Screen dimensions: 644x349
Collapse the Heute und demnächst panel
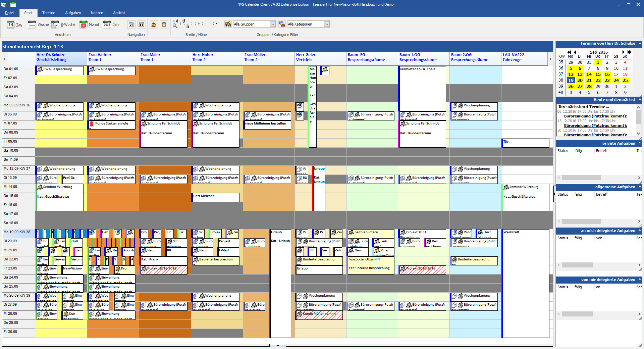coord(640,100)
